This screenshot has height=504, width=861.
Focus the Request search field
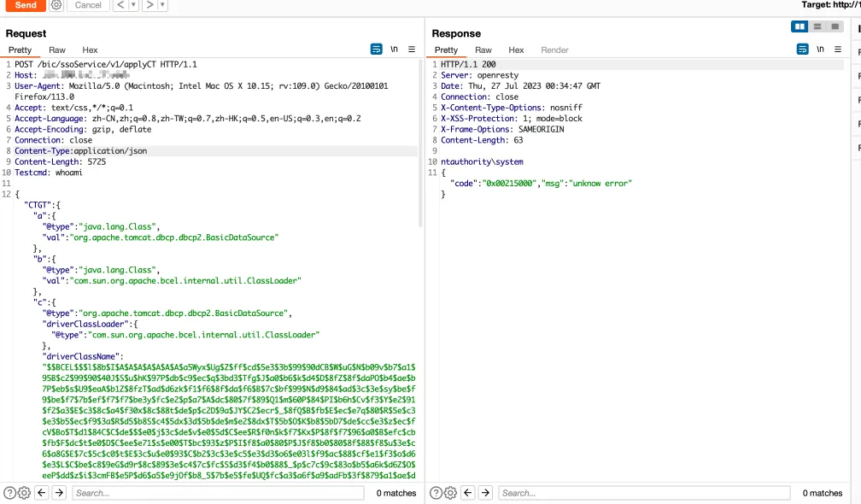(218, 493)
